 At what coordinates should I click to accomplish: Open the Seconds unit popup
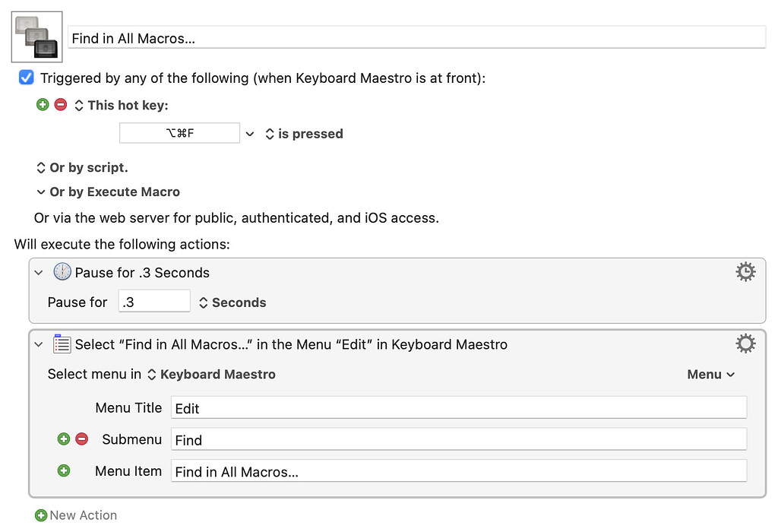point(232,302)
